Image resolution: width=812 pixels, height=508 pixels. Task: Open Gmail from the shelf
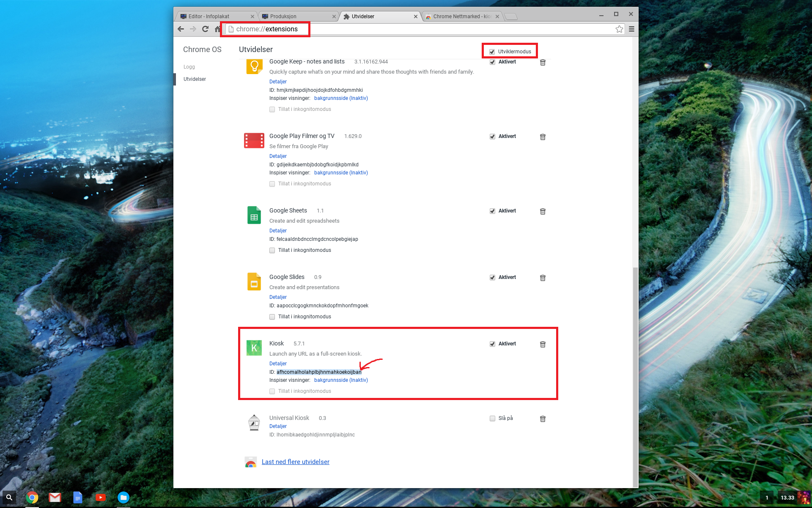55,497
